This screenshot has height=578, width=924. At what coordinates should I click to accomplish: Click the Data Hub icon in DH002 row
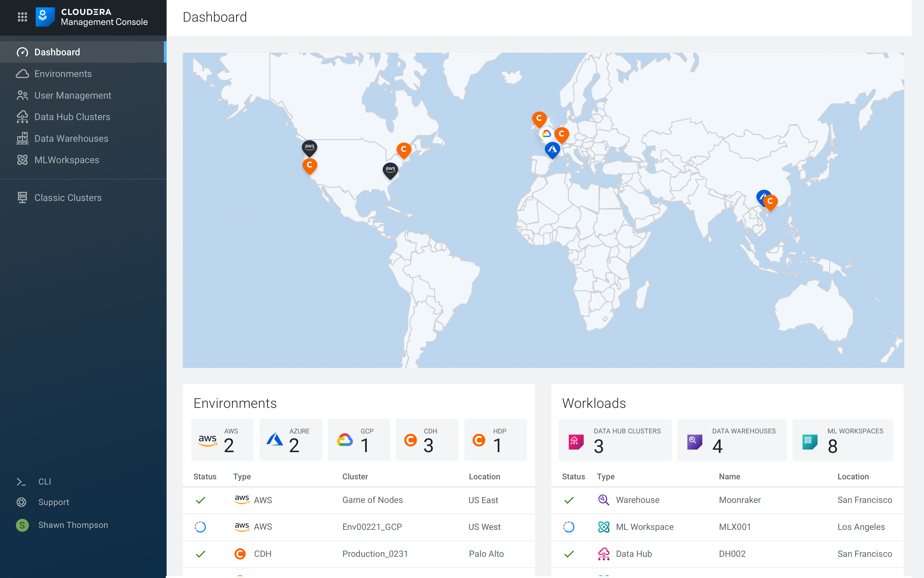604,553
